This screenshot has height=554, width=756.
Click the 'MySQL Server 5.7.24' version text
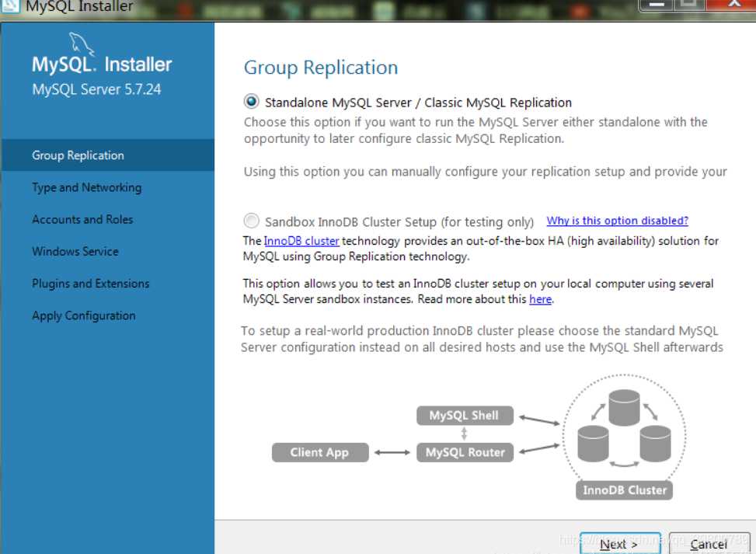96,89
